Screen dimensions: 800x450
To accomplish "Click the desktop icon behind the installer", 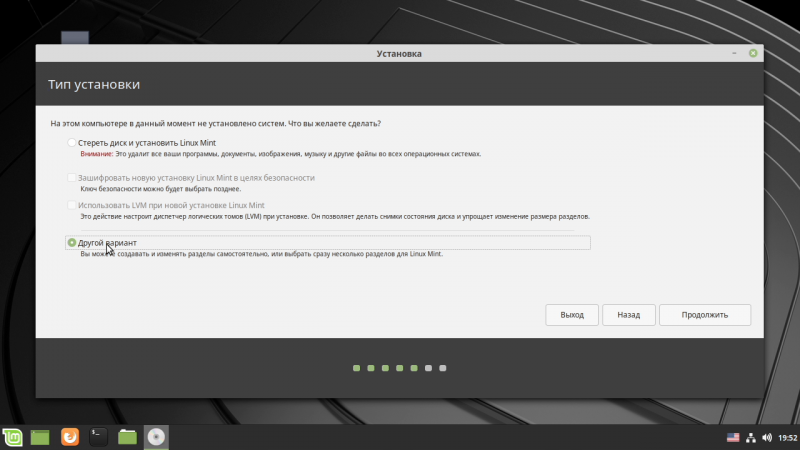I will coord(75,38).
